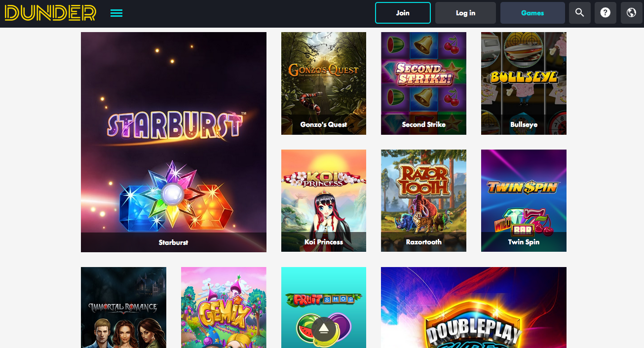Click the Log in button

465,13
